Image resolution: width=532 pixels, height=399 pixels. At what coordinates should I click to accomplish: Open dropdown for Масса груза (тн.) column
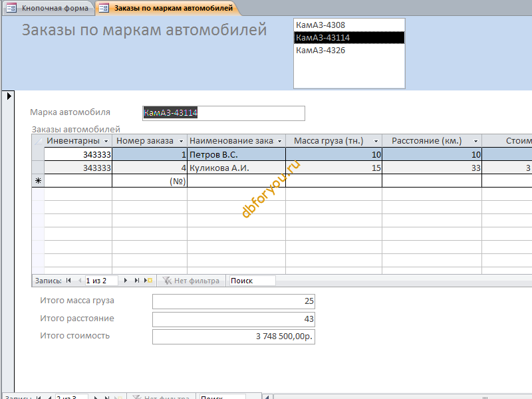[376, 141]
